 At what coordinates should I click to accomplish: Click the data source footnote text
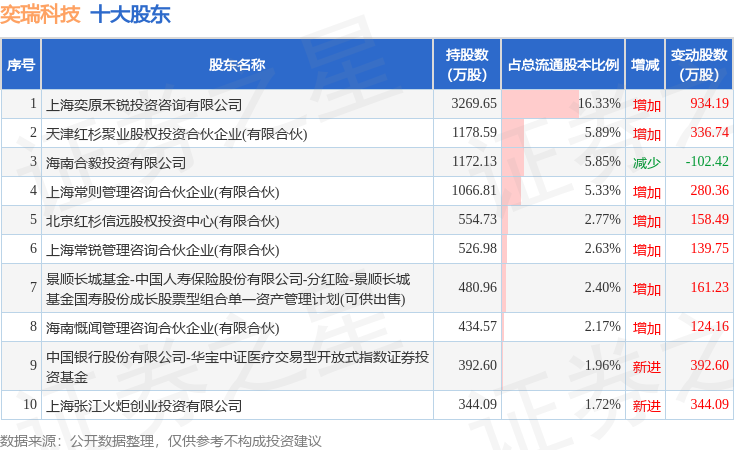pos(161,441)
